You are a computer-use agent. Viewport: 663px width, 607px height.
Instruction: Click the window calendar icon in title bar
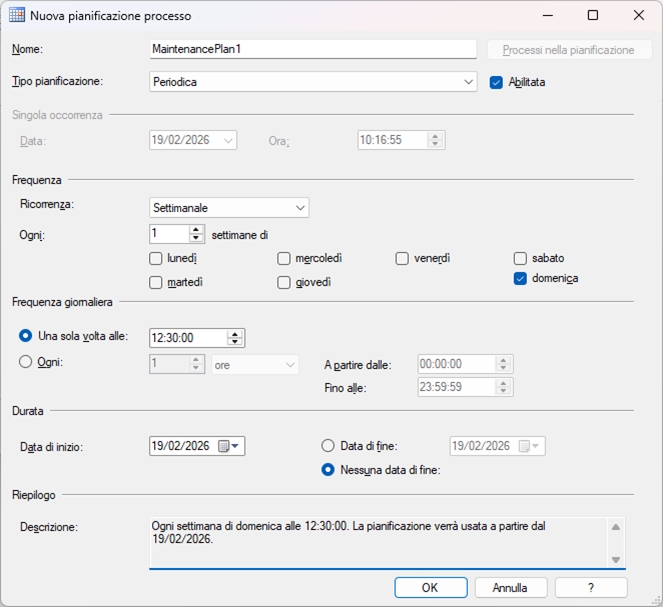(16, 16)
